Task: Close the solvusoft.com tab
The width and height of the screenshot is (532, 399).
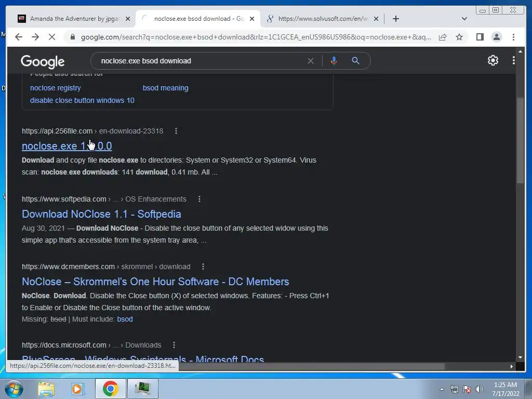Action: [x=376, y=19]
